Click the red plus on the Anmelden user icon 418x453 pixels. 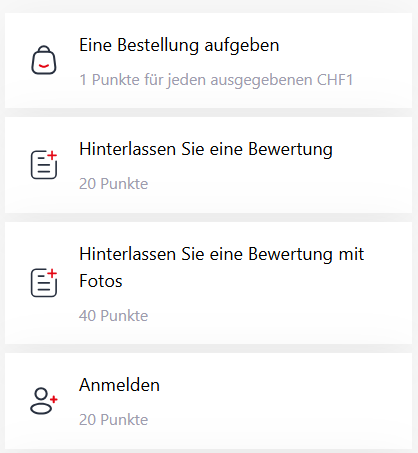pos(54,399)
